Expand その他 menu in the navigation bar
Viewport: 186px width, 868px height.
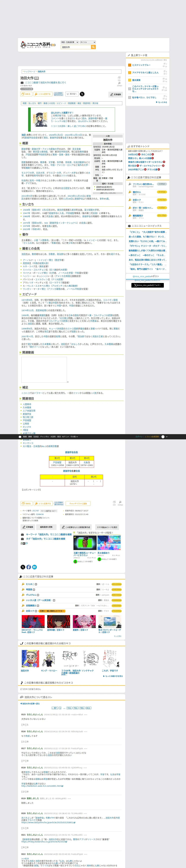click(x=74, y=437)
